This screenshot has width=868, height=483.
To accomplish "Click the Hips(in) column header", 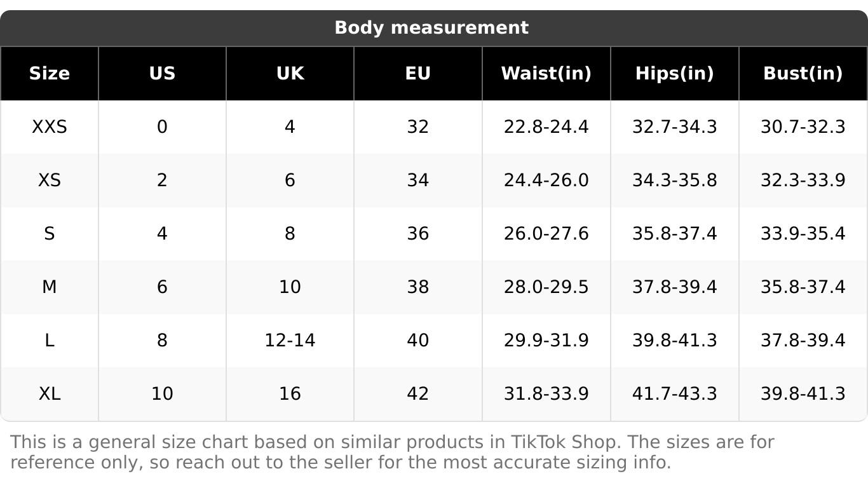I will point(674,73).
